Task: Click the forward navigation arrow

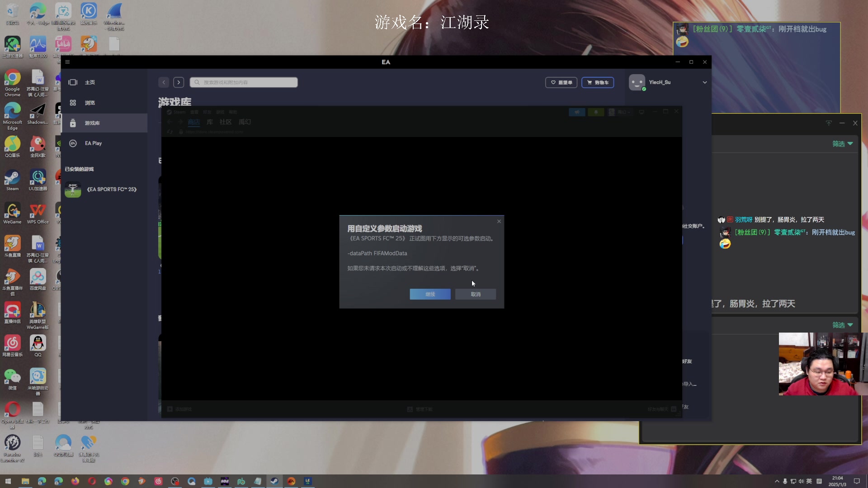Action: click(179, 82)
